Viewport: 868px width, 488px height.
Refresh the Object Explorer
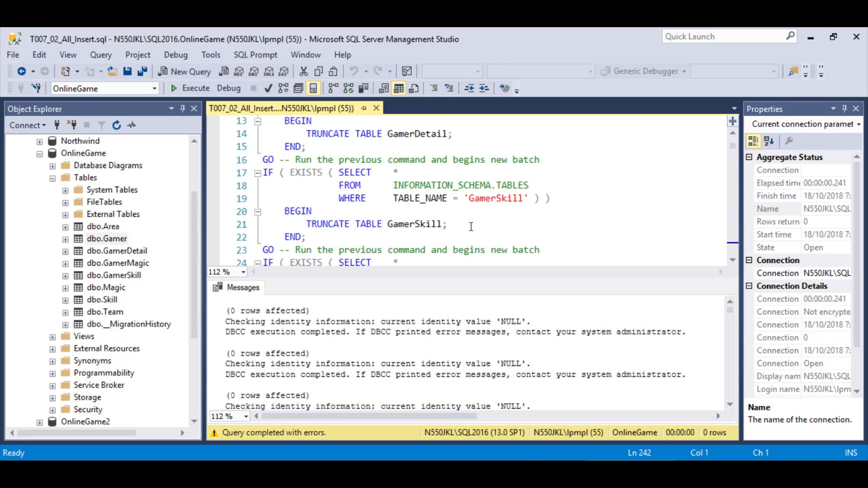pyautogui.click(x=116, y=125)
